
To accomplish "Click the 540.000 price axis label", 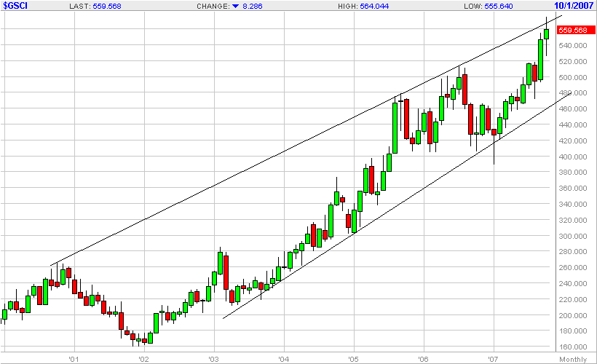I will (573, 46).
